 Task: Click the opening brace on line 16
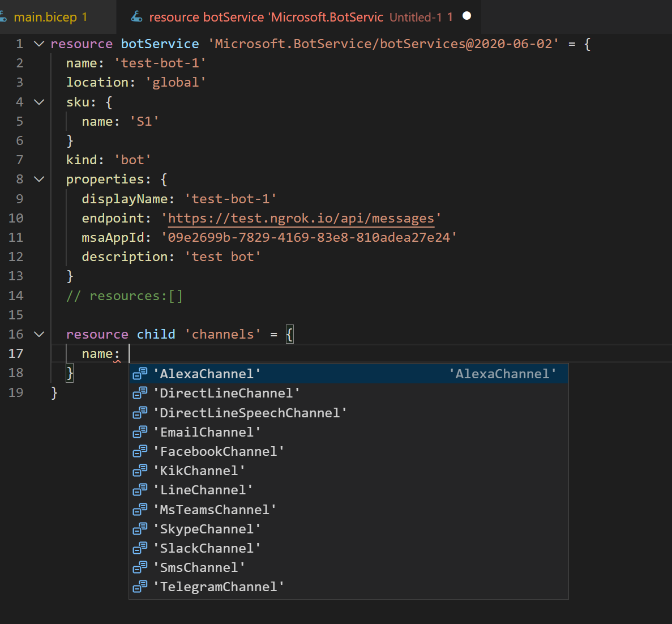tap(290, 334)
